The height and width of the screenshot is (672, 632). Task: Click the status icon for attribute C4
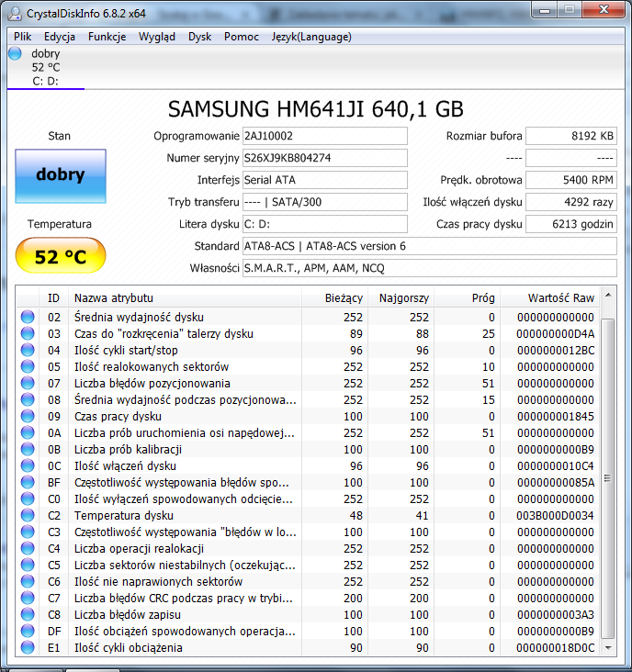tap(28, 548)
